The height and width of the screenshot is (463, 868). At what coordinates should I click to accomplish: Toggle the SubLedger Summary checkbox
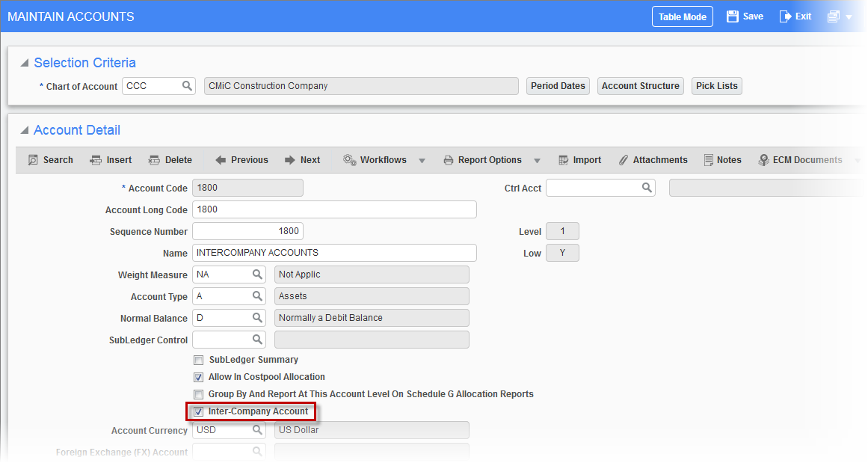pyautogui.click(x=199, y=360)
